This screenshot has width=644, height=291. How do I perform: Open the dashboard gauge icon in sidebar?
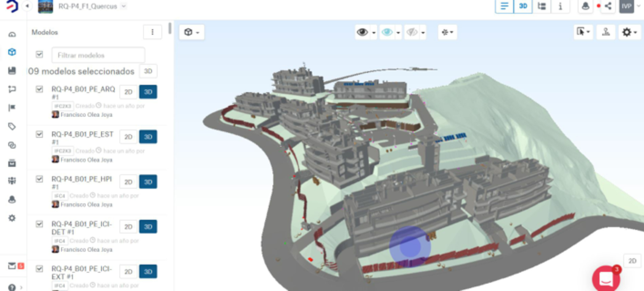pos(12,34)
